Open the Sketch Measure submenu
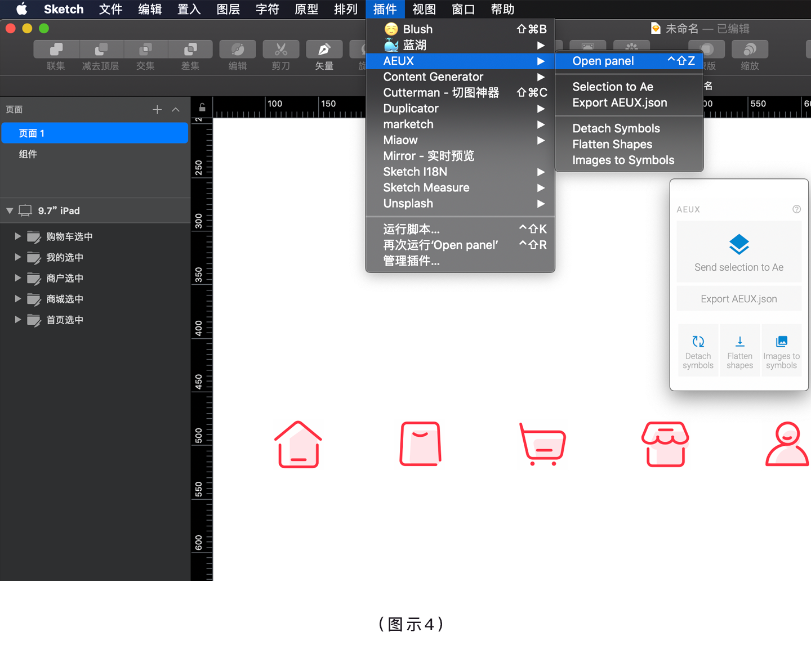This screenshot has width=811, height=672. [x=460, y=187]
